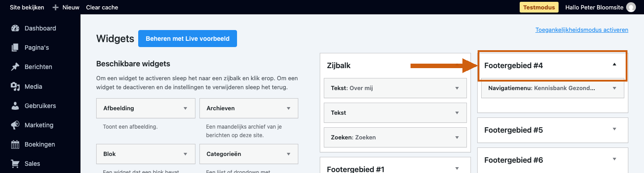Screen dimensions: 644x173
Task: Click Clear cache in the admin bar
Action: tap(102, 7)
